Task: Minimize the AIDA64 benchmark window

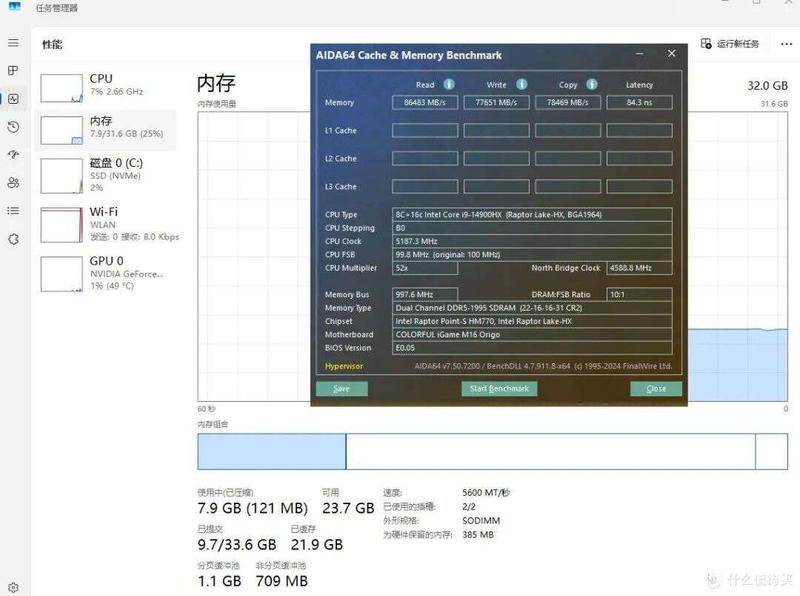Action: click(x=639, y=54)
